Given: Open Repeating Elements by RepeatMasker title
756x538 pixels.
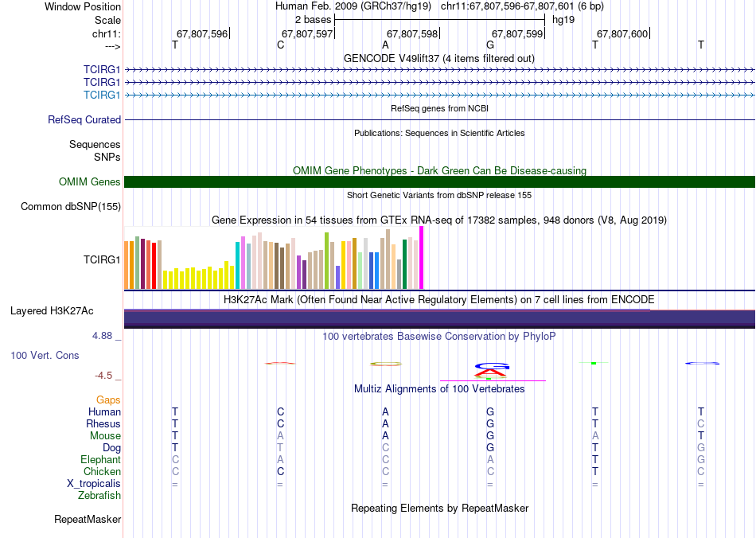Looking at the screenshot, I should [x=439, y=508].
